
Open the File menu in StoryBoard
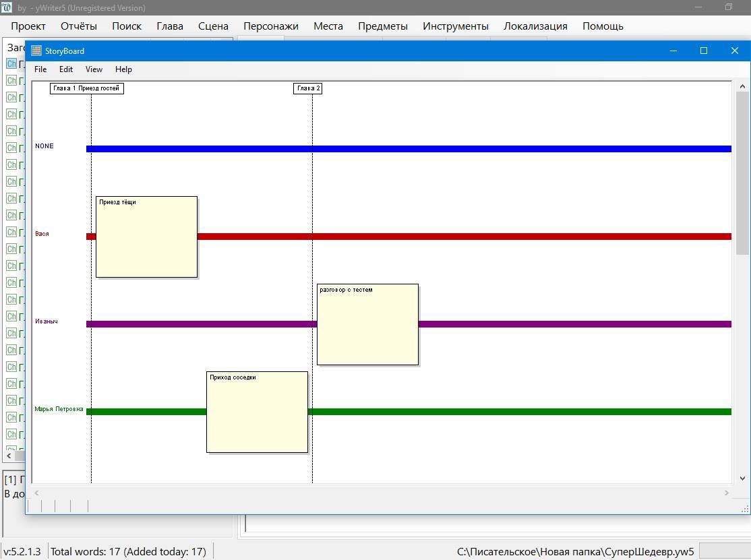[x=40, y=69]
